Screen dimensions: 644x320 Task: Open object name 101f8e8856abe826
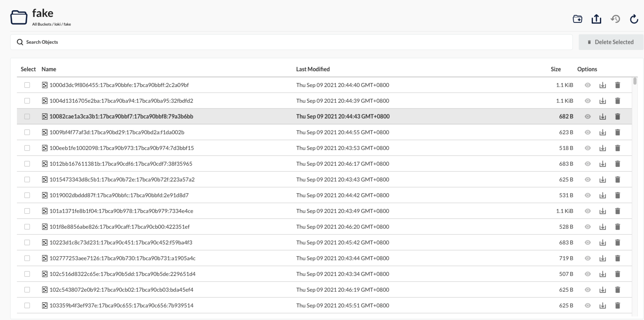pyautogui.click(x=120, y=227)
